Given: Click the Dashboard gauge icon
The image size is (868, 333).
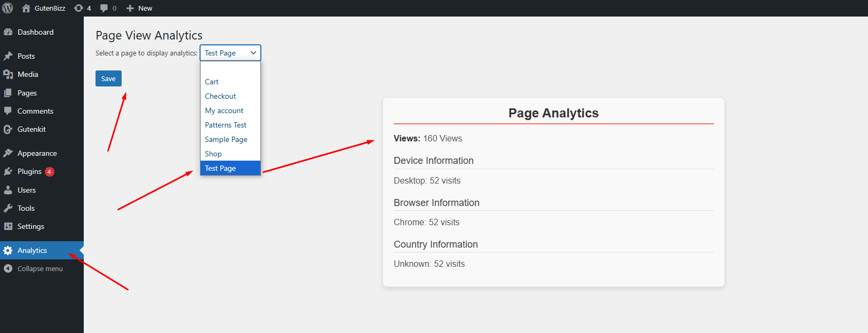Looking at the screenshot, I should point(8,32).
